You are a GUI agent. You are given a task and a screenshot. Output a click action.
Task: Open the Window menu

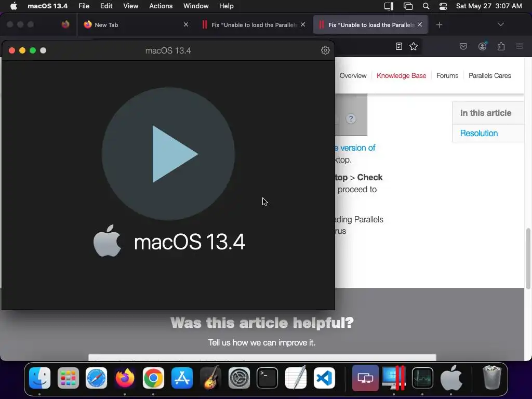coord(196,6)
